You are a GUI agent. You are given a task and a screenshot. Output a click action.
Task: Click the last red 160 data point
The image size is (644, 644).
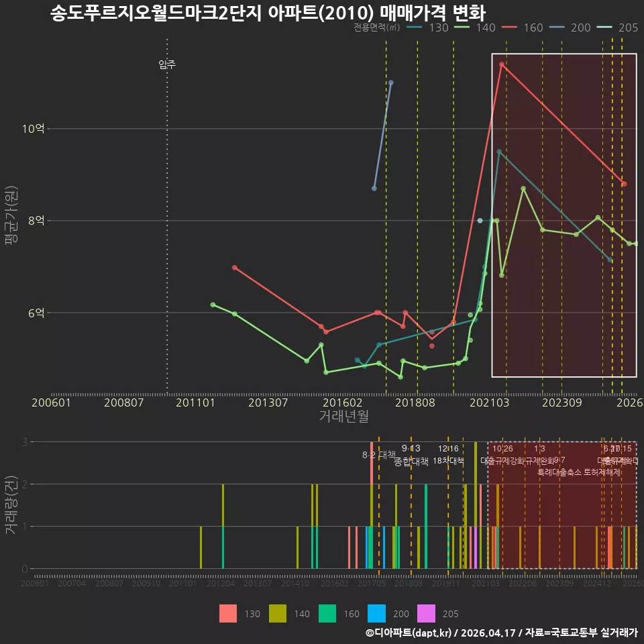[x=625, y=184]
